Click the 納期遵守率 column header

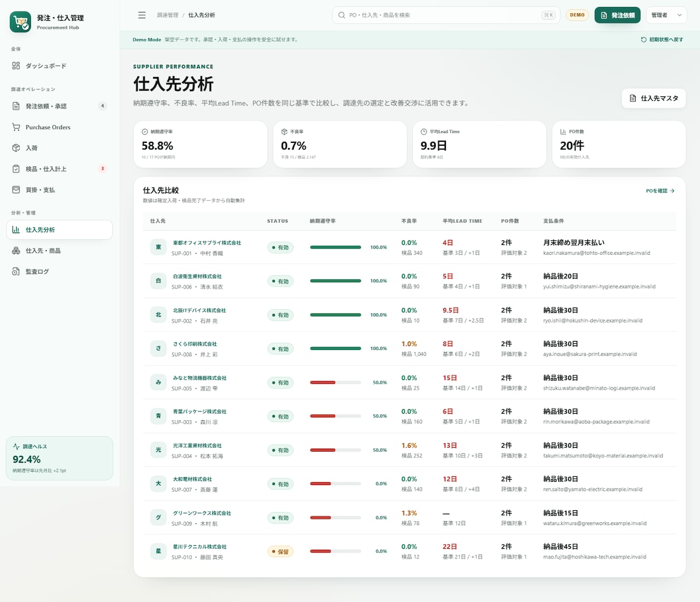point(322,221)
